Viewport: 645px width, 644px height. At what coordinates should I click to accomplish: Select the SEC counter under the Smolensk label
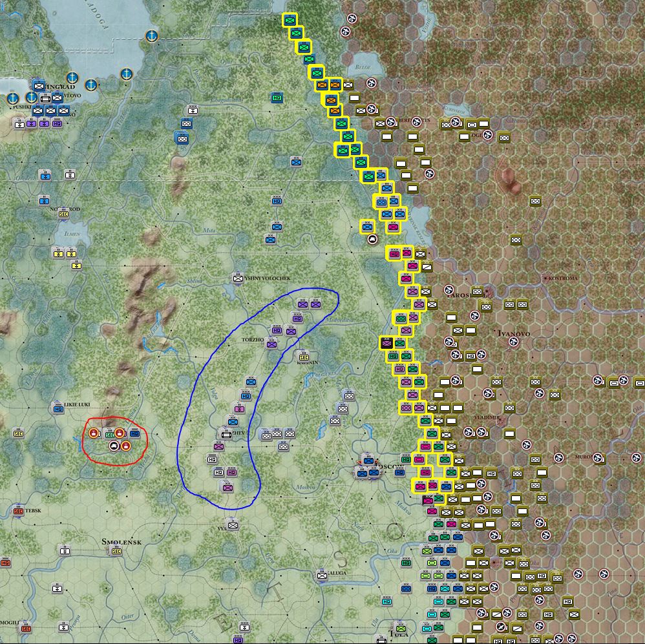click(116, 551)
